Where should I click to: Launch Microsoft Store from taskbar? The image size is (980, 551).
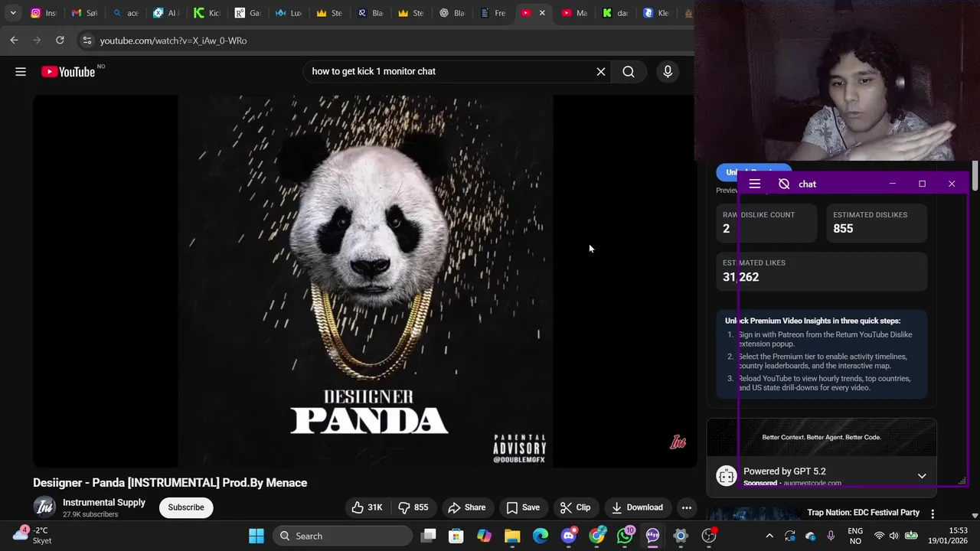(x=456, y=536)
